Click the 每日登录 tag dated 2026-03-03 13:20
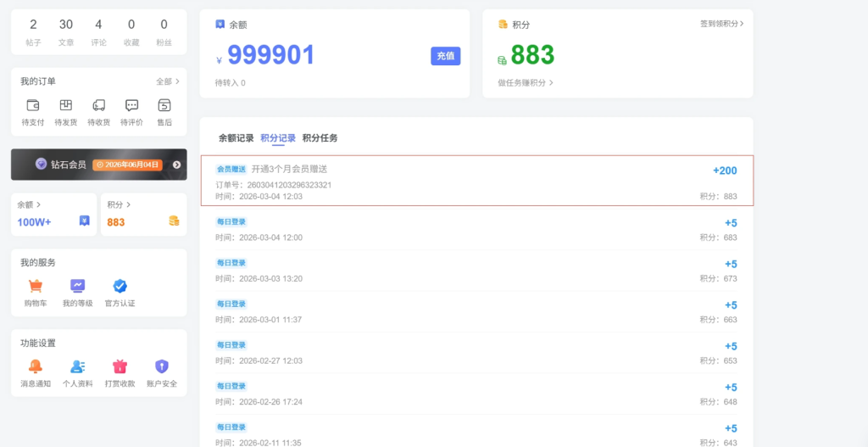The height and width of the screenshot is (447, 868). pos(231,263)
